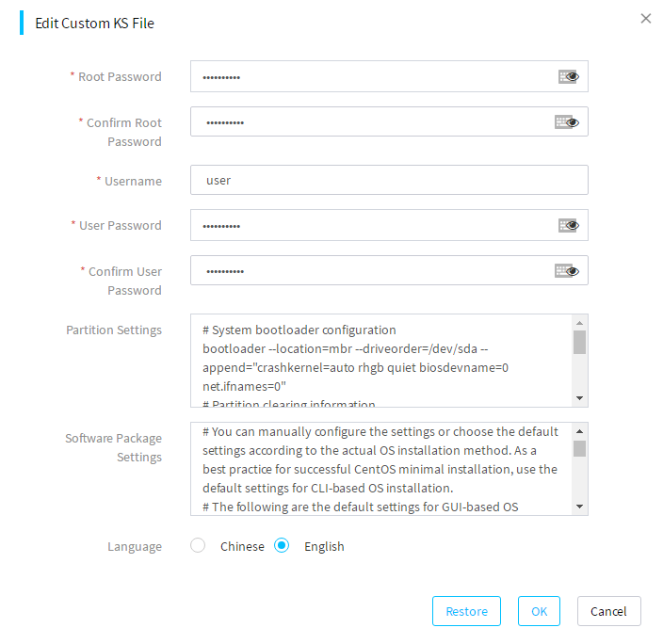
Task: Focus the User Password input field
Action: tap(389, 225)
